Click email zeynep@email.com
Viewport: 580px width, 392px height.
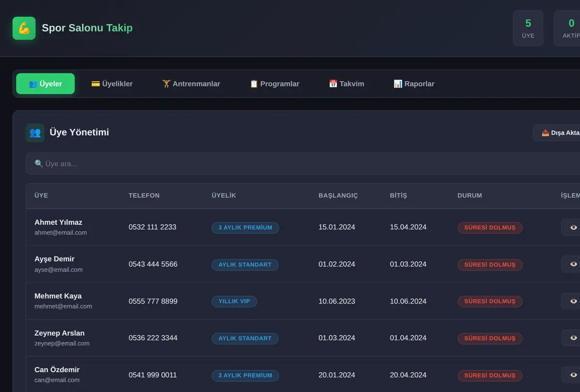[x=62, y=344]
